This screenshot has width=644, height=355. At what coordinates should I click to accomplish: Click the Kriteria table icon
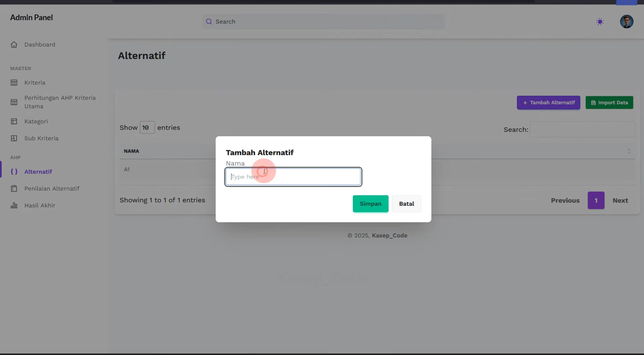[x=14, y=83]
